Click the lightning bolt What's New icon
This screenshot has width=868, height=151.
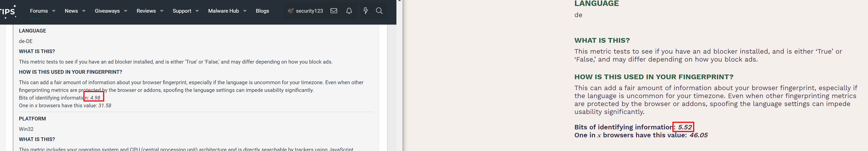(366, 11)
